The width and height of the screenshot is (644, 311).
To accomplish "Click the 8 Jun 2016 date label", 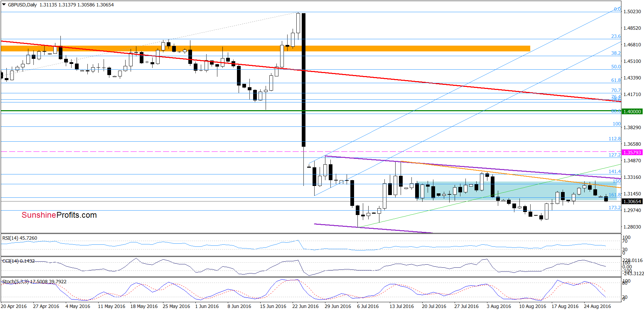I will point(239,306).
